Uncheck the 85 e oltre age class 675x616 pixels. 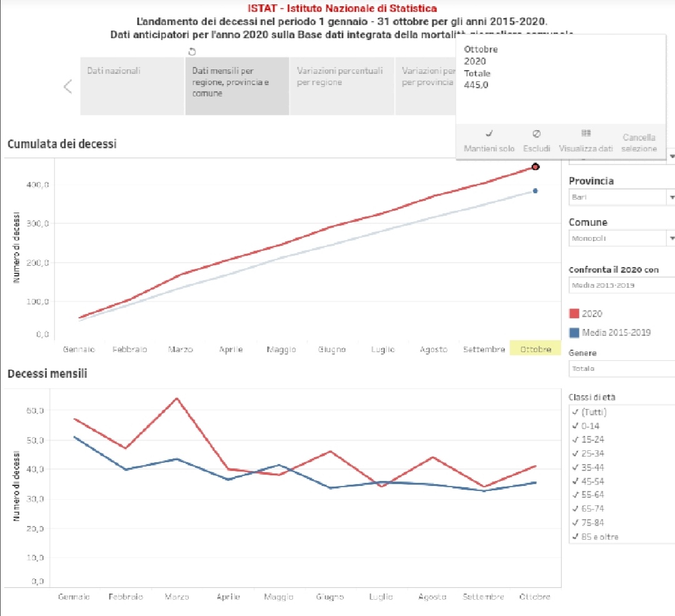tap(574, 537)
